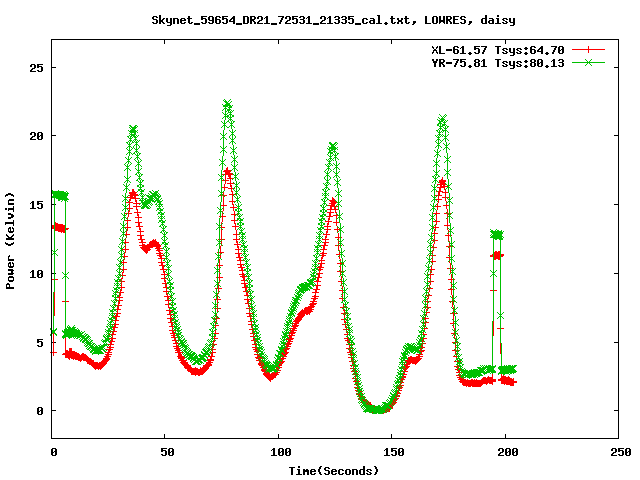Click y-axis tick label 10

click(x=36, y=274)
